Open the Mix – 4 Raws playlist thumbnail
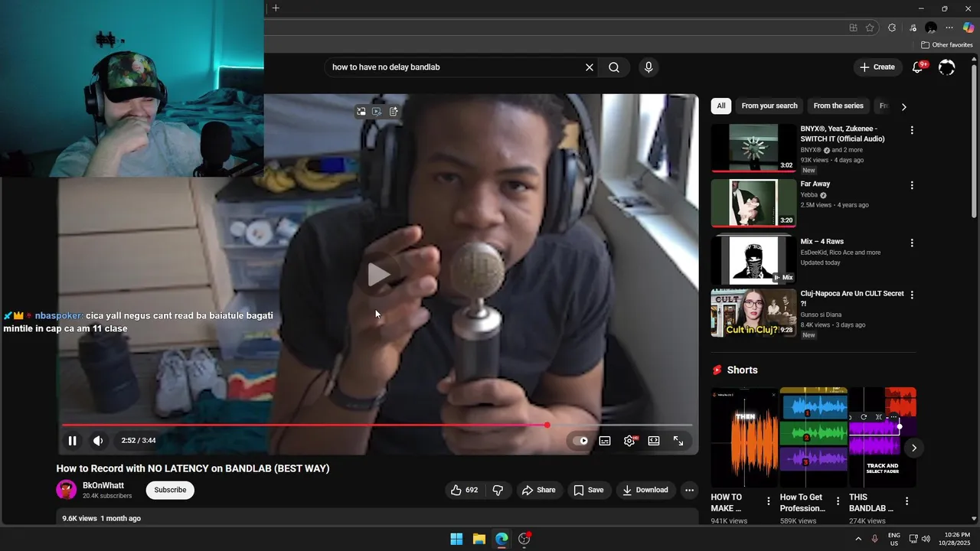 (x=753, y=259)
